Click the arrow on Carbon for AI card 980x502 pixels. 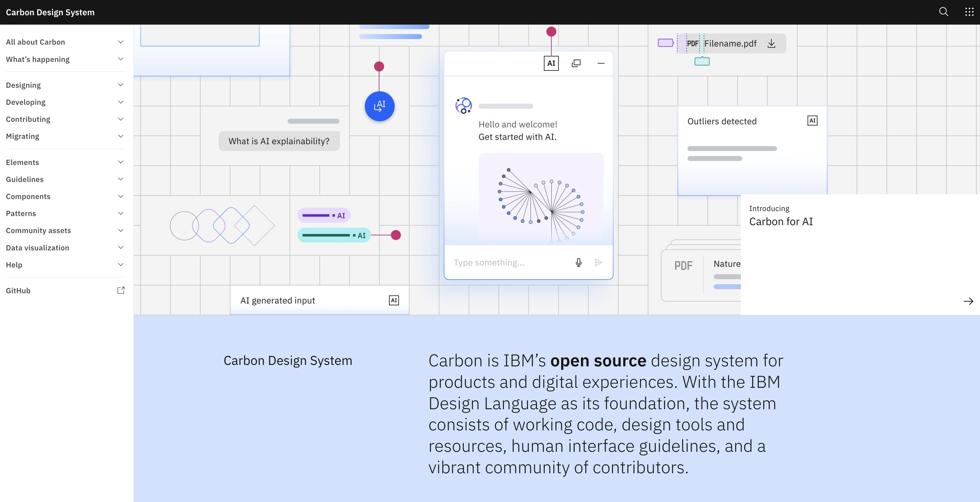[x=968, y=301]
